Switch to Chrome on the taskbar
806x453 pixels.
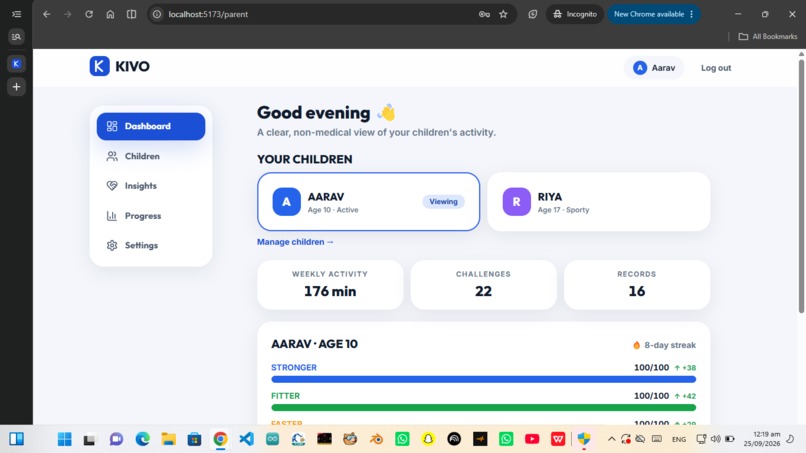tap(220, 439)
